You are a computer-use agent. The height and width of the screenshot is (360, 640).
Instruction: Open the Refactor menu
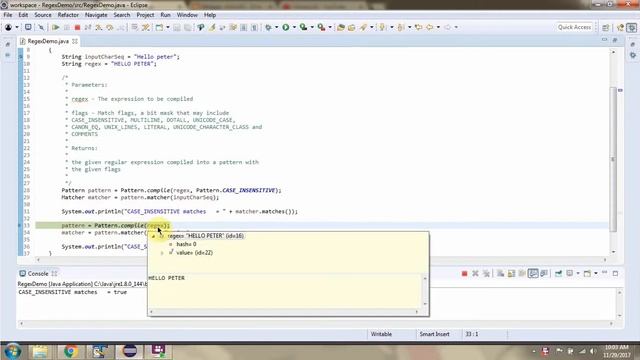68,15
